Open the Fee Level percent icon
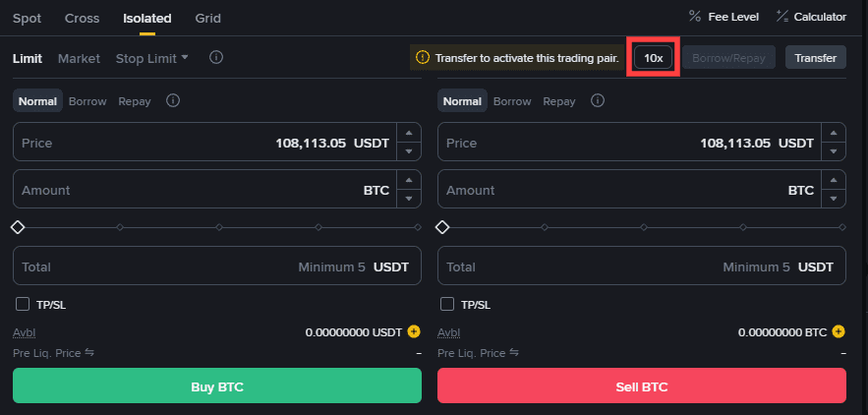The image size is (868, 415). click(695, 17)
